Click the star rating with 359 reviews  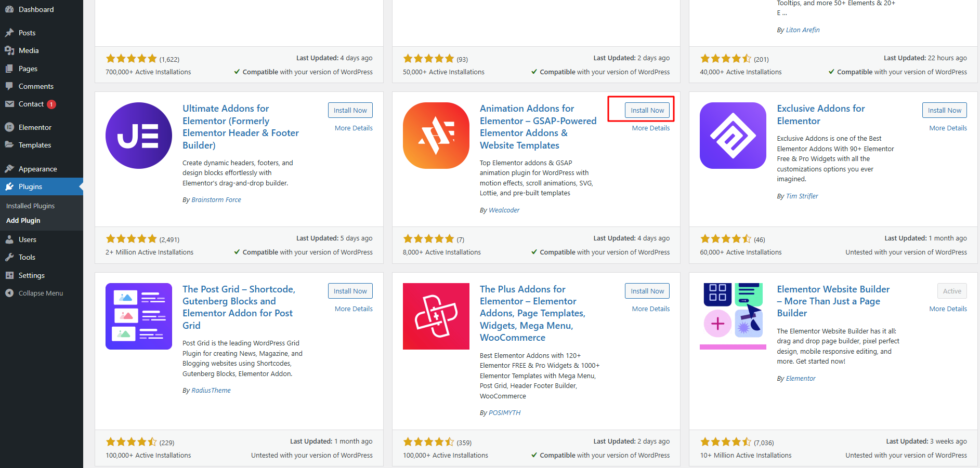428,442
